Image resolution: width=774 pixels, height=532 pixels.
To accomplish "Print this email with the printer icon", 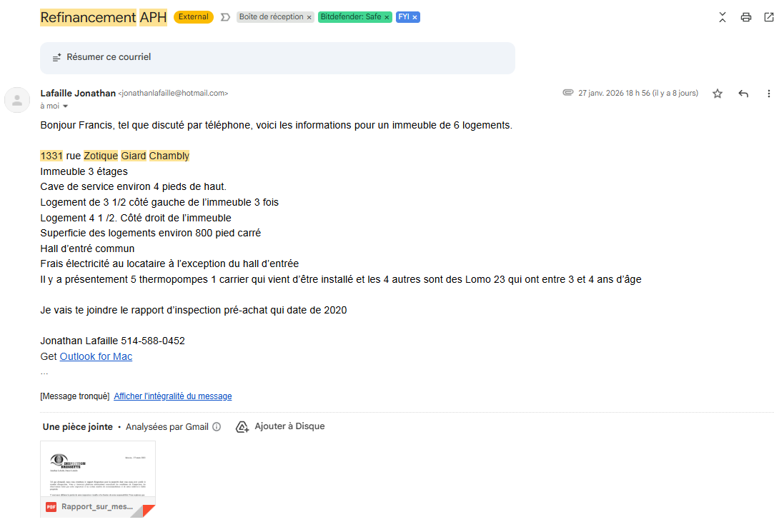I will [746, 17].
